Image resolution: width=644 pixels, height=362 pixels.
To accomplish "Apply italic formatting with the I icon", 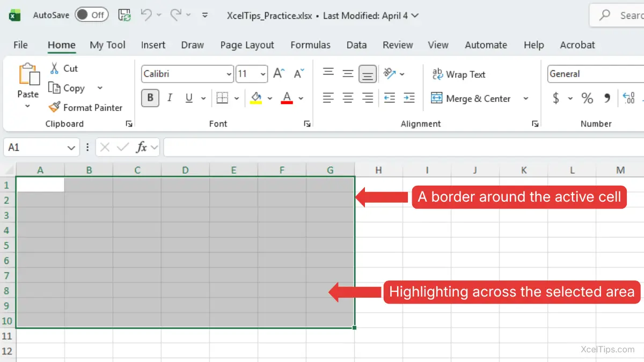I will [x=170, y=98].
